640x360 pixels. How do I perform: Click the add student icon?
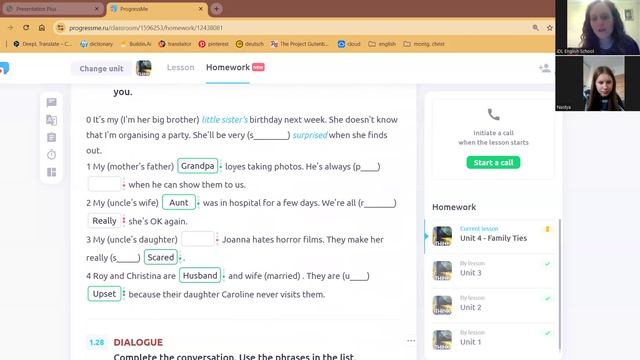click(544, 68)
